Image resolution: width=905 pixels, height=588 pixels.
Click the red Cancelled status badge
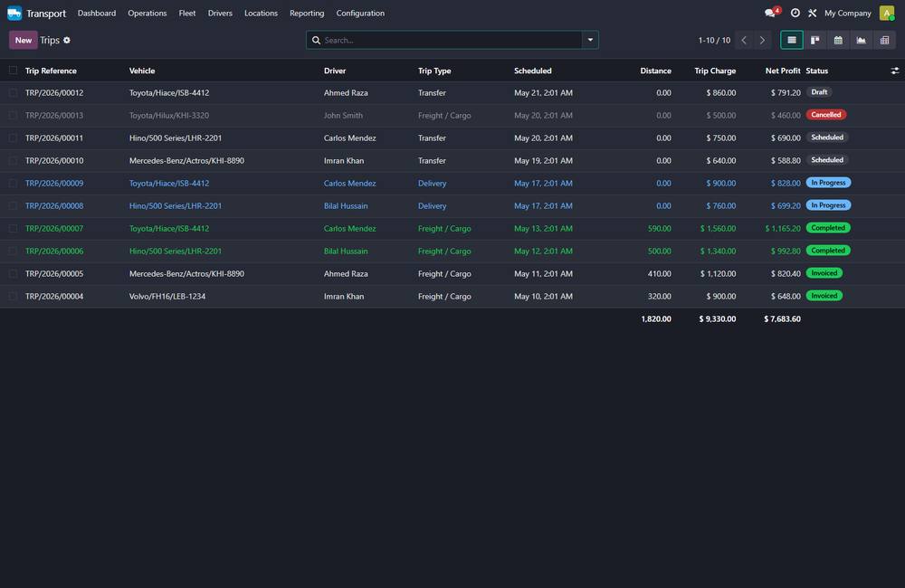[x=826, y=115]
